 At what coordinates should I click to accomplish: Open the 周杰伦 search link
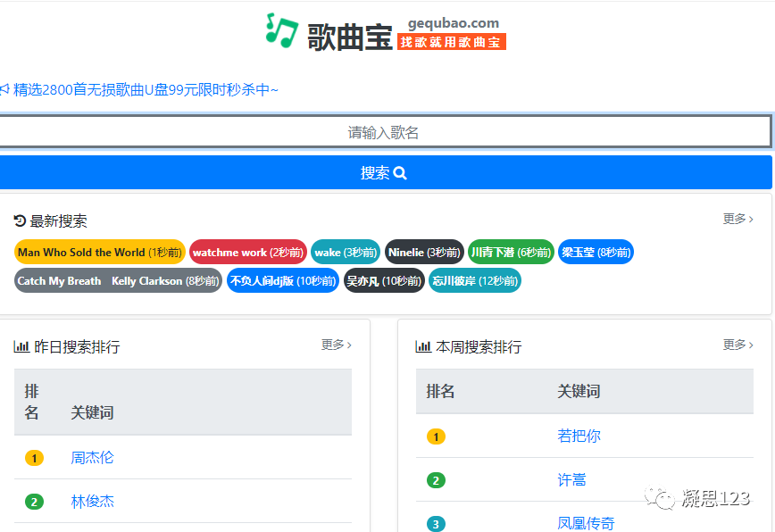point(92,457)
